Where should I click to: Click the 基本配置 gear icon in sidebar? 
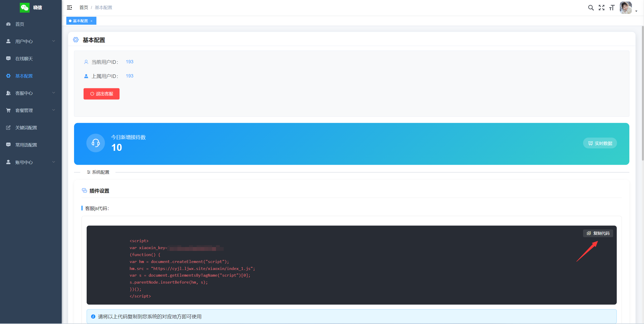point(8,76)
